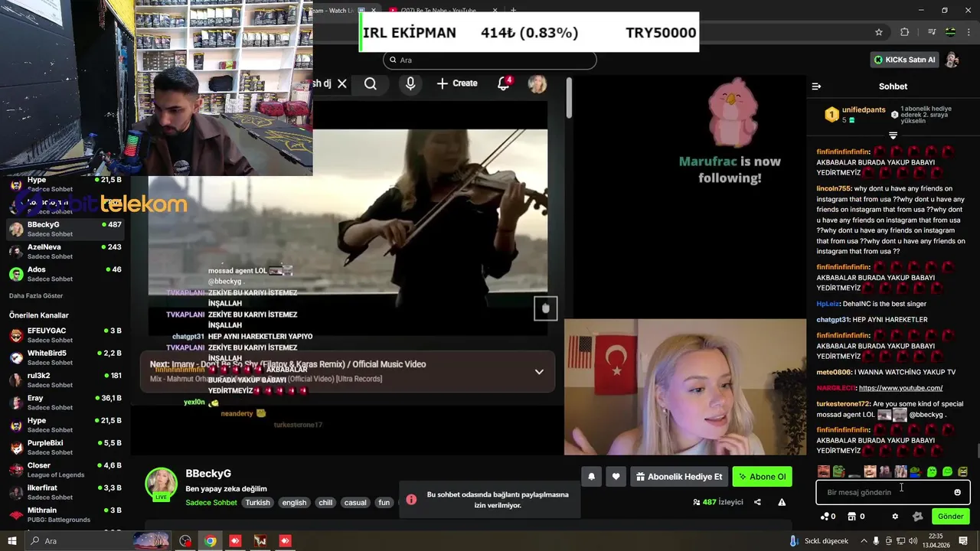The image size is (980, 551).
Task: Open OBS recording icon in taskbar
Action: click(x=185, y=541)
